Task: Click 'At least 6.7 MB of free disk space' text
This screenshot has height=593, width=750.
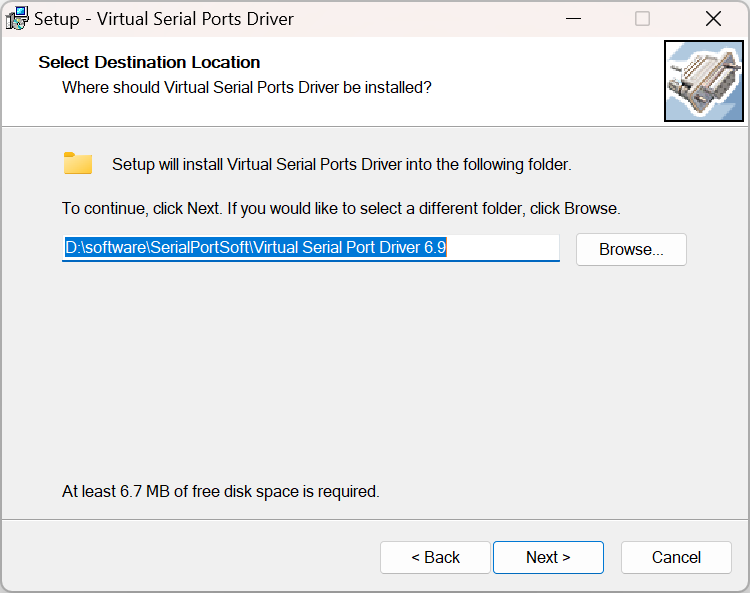Action: coord(221,491)
